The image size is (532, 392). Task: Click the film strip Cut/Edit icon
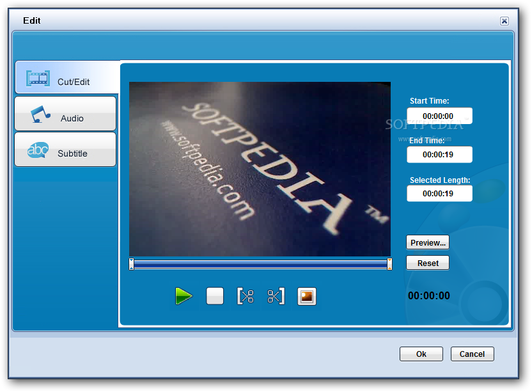pyautogui.click(x=38, y=79)
